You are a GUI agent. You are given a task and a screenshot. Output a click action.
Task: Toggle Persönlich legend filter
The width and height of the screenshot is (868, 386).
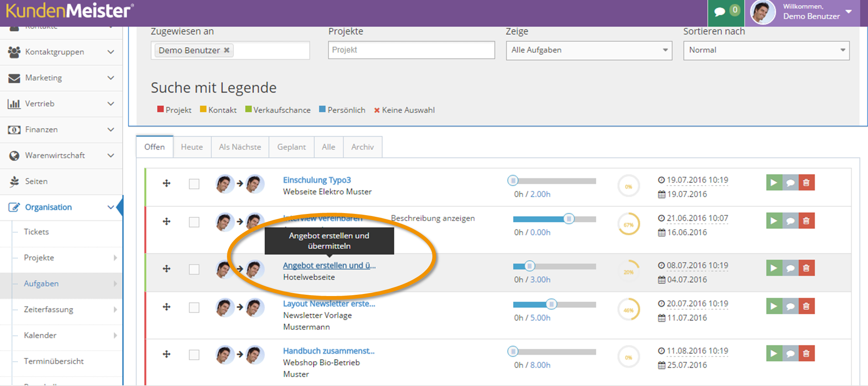[x=342, y=110]
